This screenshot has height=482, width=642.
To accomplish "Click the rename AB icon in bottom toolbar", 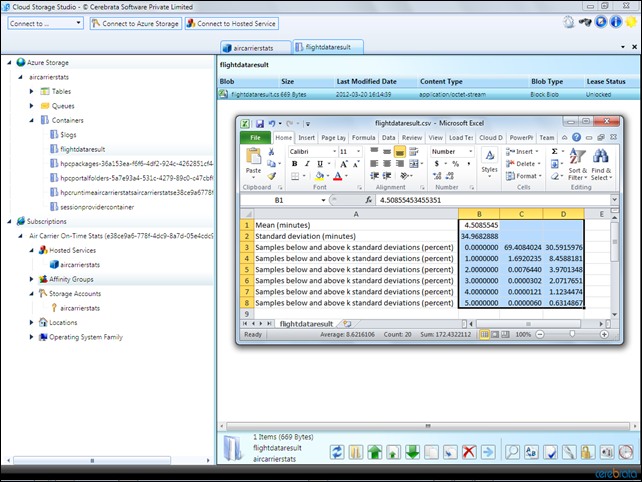I will pyautogui.click(x=531, y=452).
